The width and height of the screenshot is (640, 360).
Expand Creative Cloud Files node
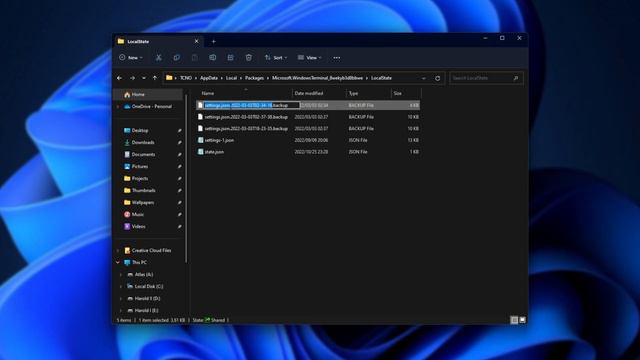(118, 251)
